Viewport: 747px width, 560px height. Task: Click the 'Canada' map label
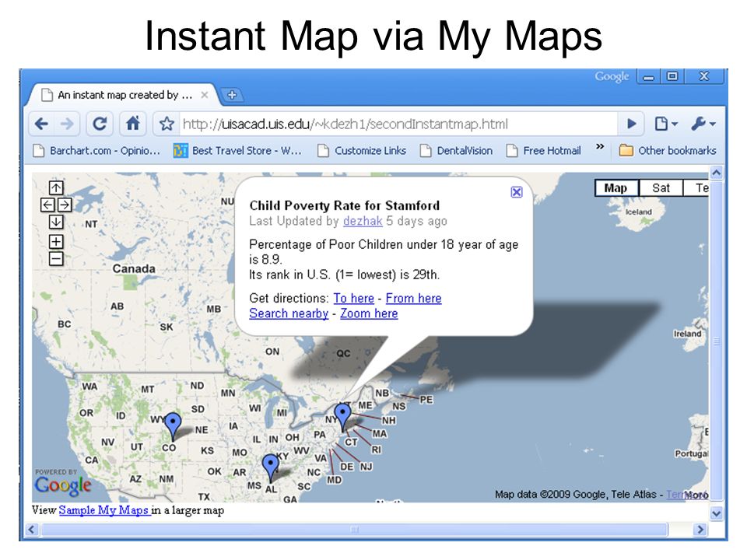point(134,268)
